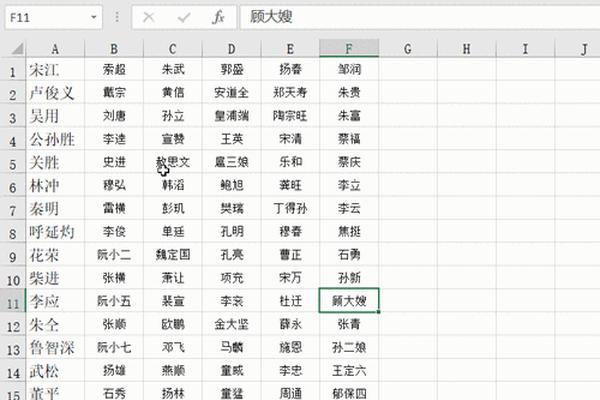This screenshot has height=400, width=600.
Task: Click cell containing 金大坚
Action: click(x=232, y=325)
